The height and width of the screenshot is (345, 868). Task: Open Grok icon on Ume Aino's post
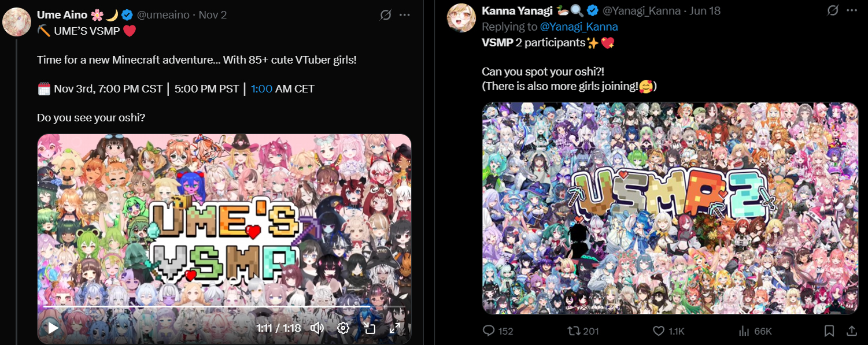(386, 15)
